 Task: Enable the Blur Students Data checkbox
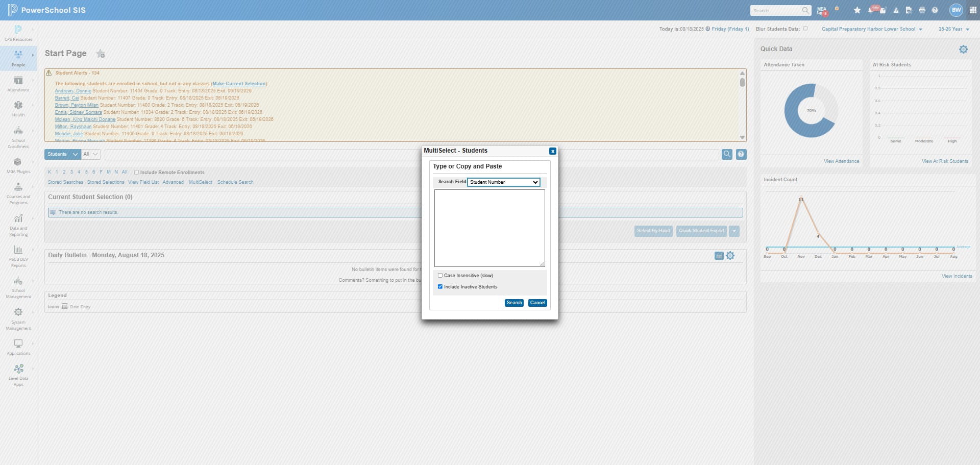coord(805,29)
